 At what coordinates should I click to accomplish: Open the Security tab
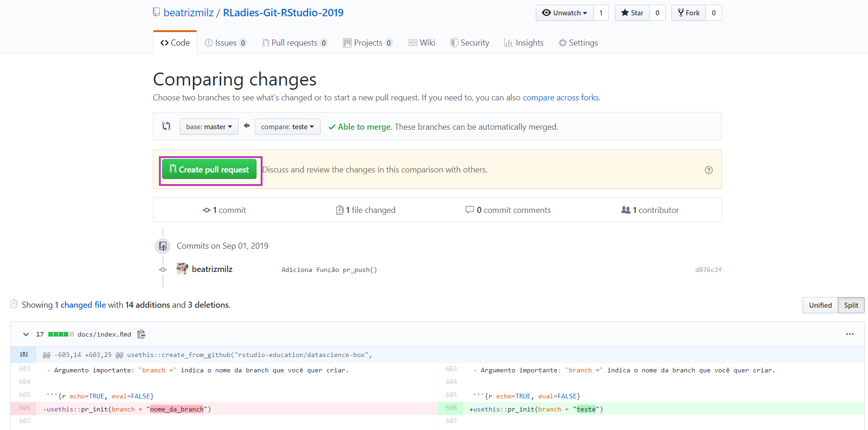(x=469, y=43)
